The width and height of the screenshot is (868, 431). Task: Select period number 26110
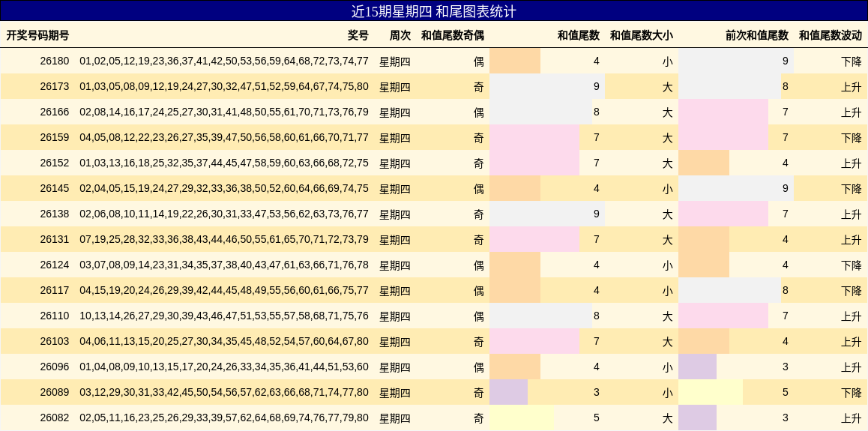pyautogui.click(x=54, y=316)
